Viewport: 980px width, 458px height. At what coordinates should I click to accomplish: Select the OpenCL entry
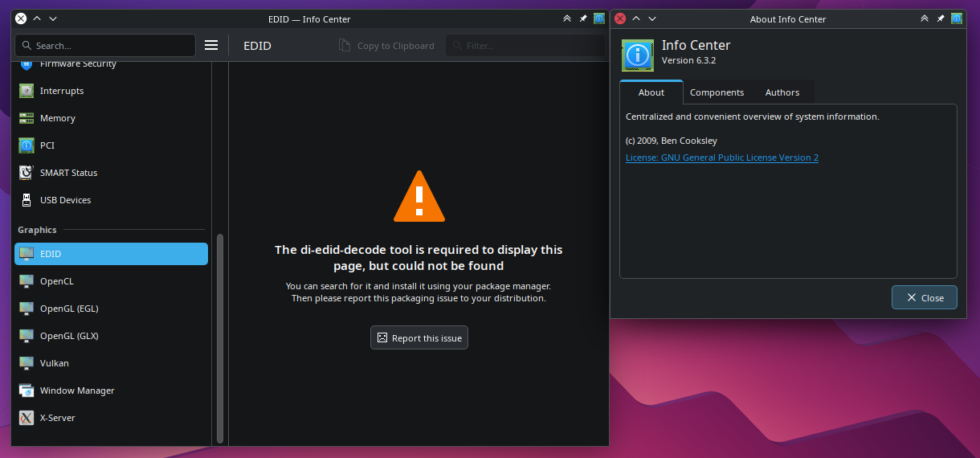click(111, 281)
